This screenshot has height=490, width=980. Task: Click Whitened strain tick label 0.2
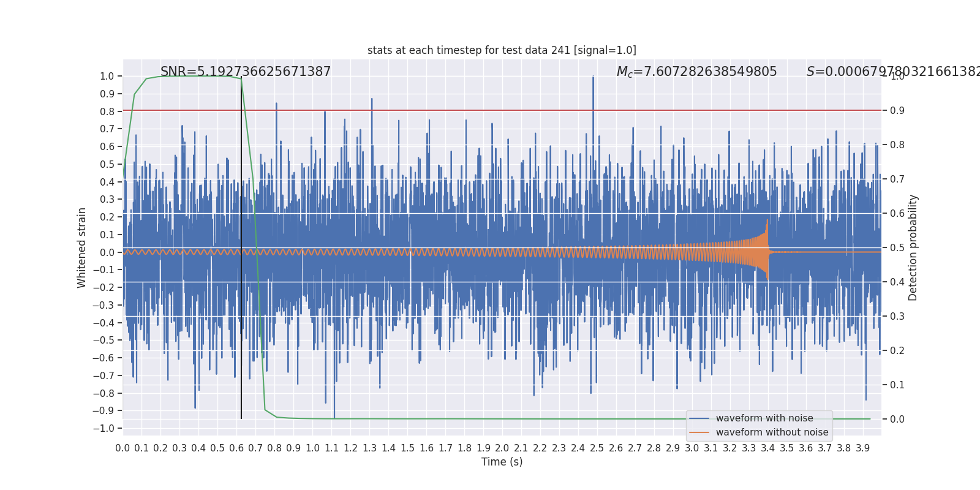(107, 217)
